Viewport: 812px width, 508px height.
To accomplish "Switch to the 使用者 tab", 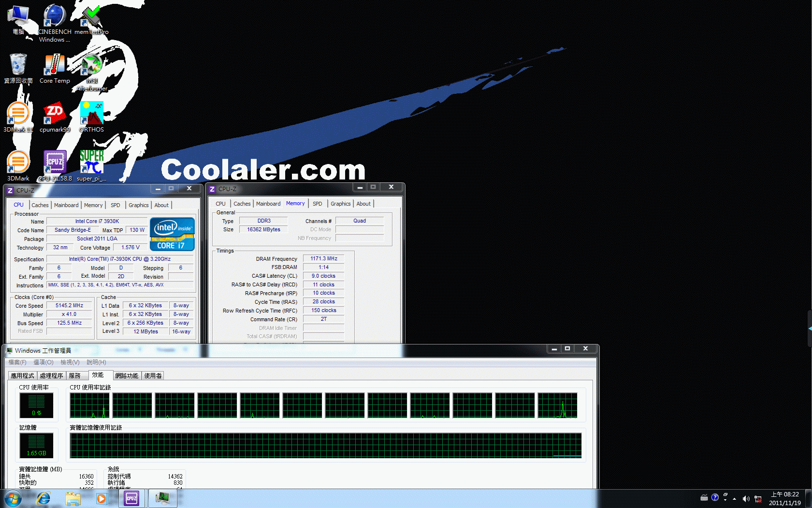I will coord(153,375).
